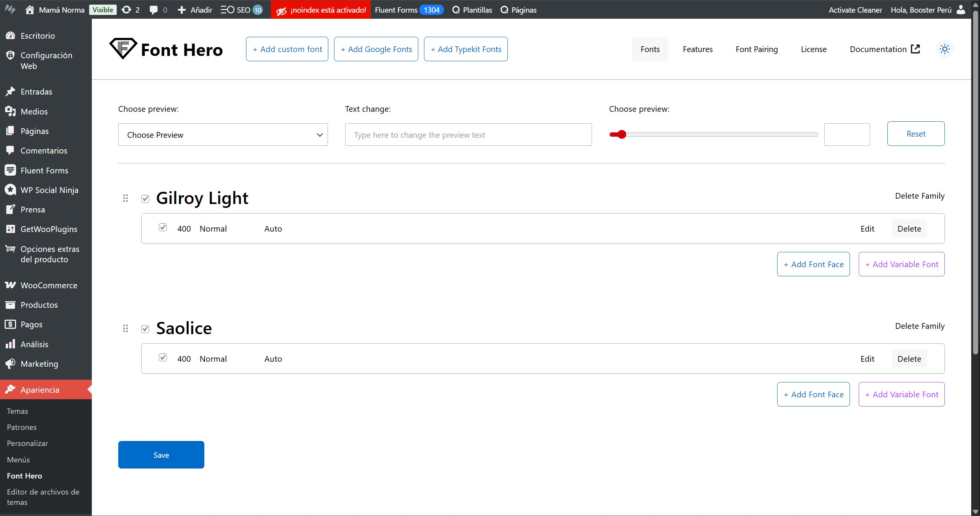The width and height of the screenshot is (980, 516).
Task: Toggle Saolice 400 Normal checkbox
Action: [163, 358]
